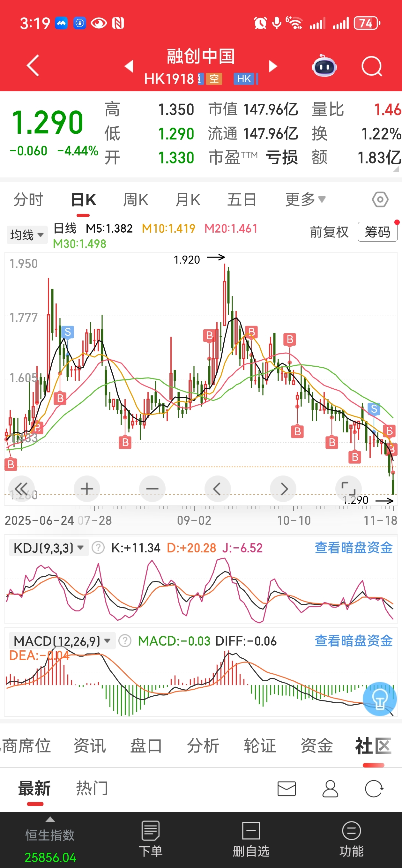
Task: Open KDJ(9,3,3) indicator dropdown
Action: (x=48, y=548)
